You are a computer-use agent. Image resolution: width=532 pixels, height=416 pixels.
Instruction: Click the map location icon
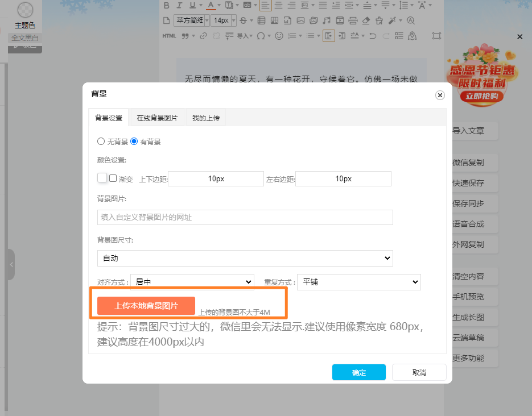413,36
